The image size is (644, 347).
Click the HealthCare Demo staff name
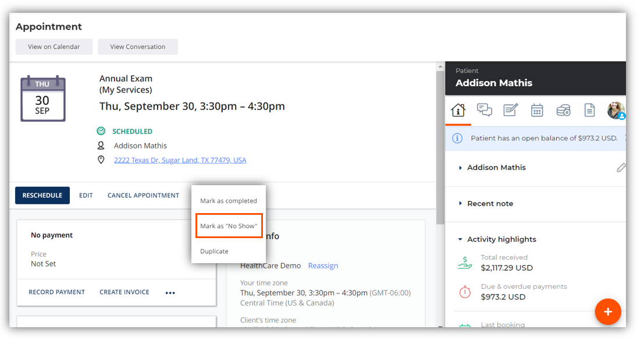271,265
